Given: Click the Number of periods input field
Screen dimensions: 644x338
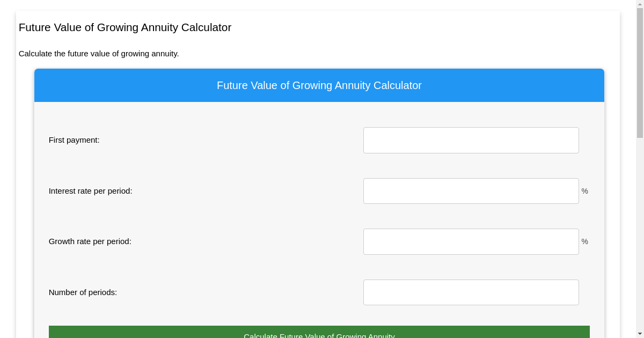Looking at the screenshot, I should tap(471, 292).
